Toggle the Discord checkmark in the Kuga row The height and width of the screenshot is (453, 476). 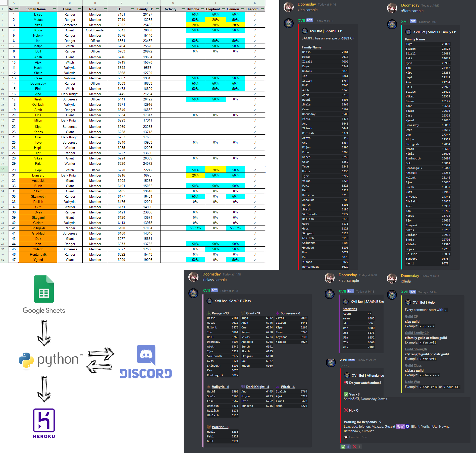tap(255, 30)
